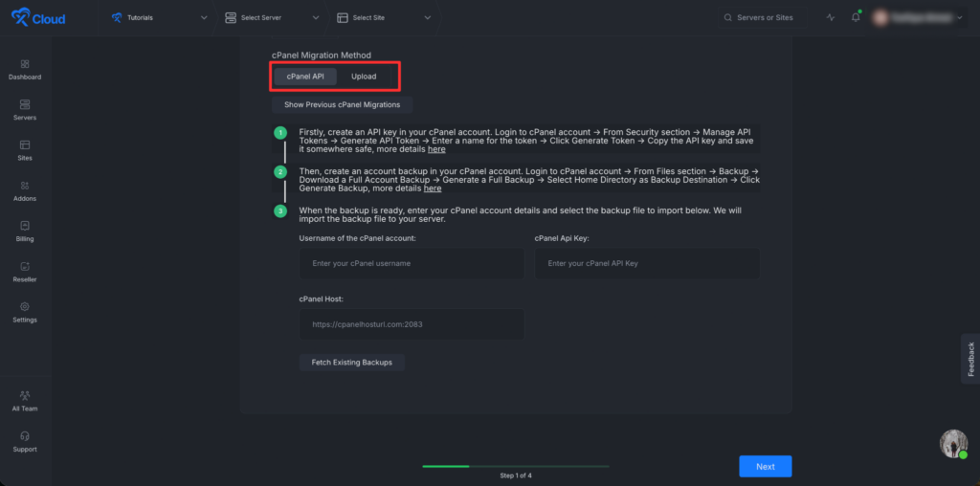Go to Servers in sidebar
Viewport: 980px width, 486px height.
pos(25,104)
